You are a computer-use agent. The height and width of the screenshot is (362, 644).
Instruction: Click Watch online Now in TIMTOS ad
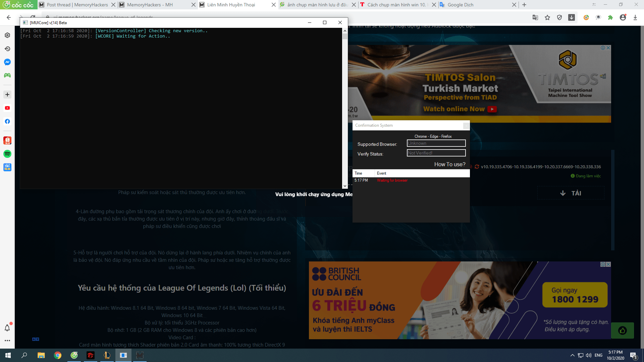point(460,109)
